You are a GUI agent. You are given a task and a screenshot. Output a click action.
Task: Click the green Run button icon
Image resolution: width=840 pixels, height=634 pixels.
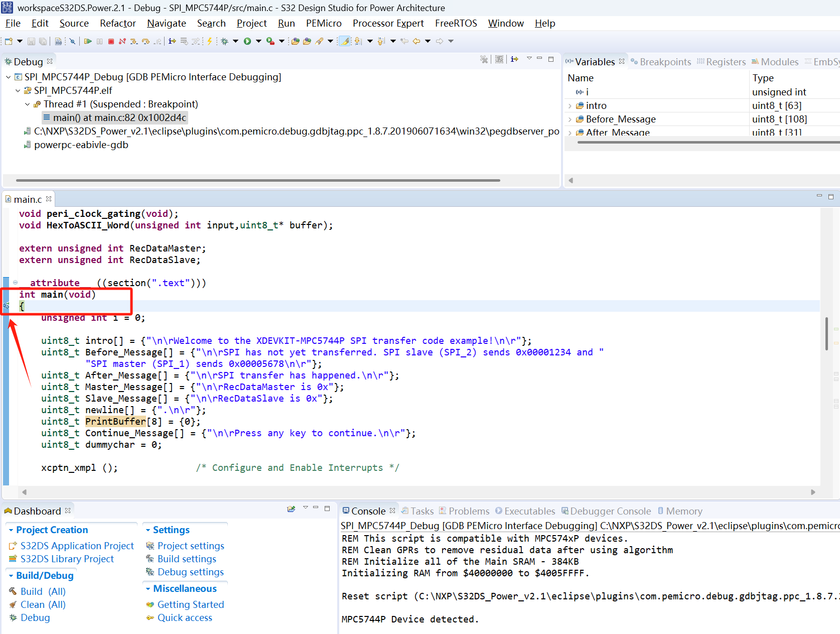[247, 41]
